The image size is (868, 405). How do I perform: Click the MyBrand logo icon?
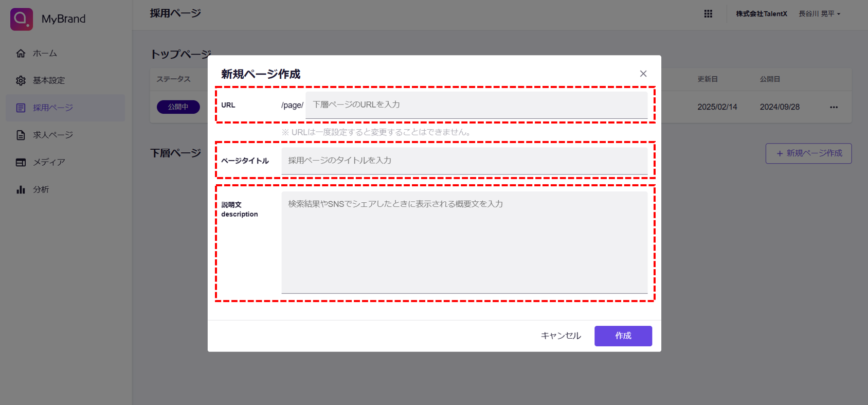click(22, 19)
